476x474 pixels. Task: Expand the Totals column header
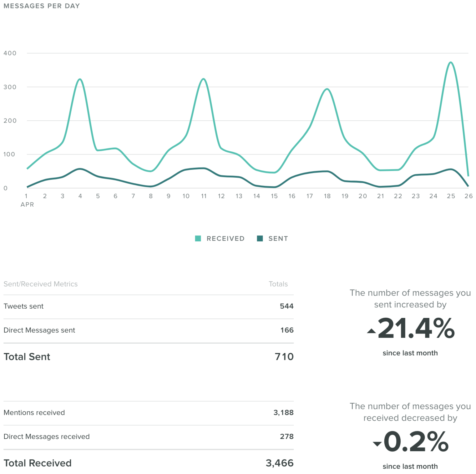[x=278, y=284]
